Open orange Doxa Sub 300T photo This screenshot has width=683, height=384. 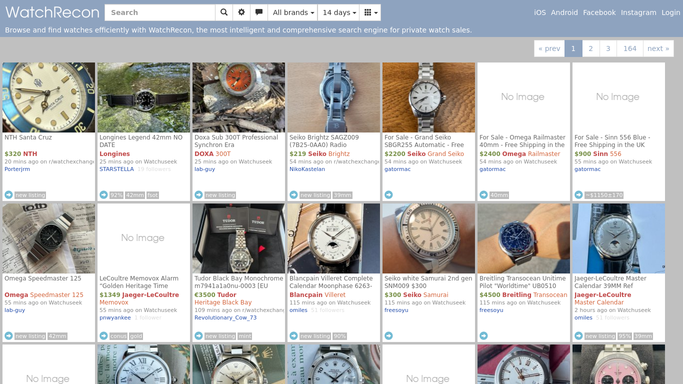(239, 97)
